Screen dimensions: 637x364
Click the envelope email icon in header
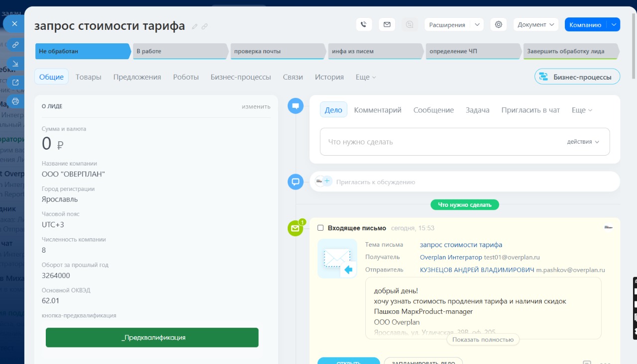(387, 24)
